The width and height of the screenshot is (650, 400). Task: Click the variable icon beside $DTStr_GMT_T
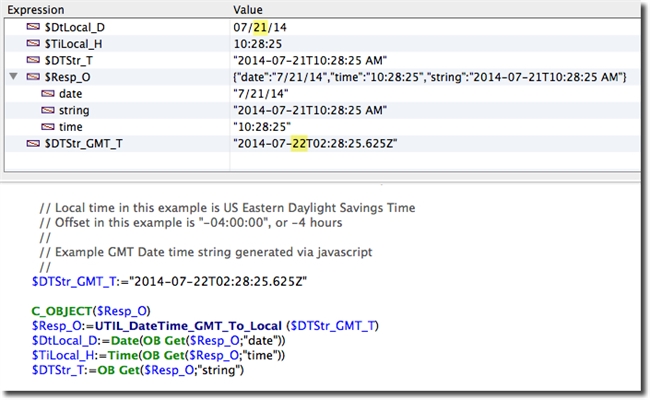pyautogui.click(x=34, y=145)
